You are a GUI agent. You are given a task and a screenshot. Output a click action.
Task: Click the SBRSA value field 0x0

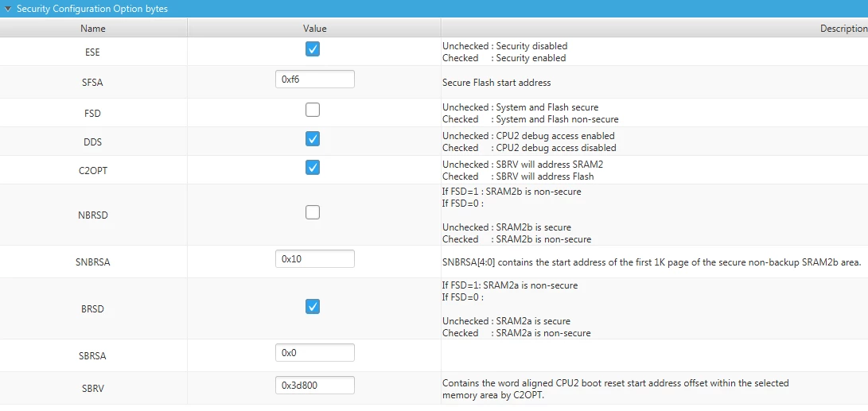[315, 353]
